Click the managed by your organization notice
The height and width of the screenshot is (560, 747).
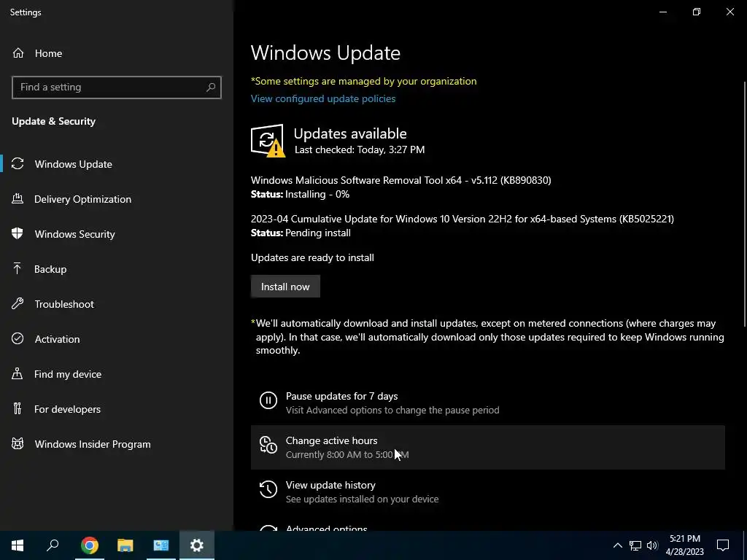tap(363, 81)
